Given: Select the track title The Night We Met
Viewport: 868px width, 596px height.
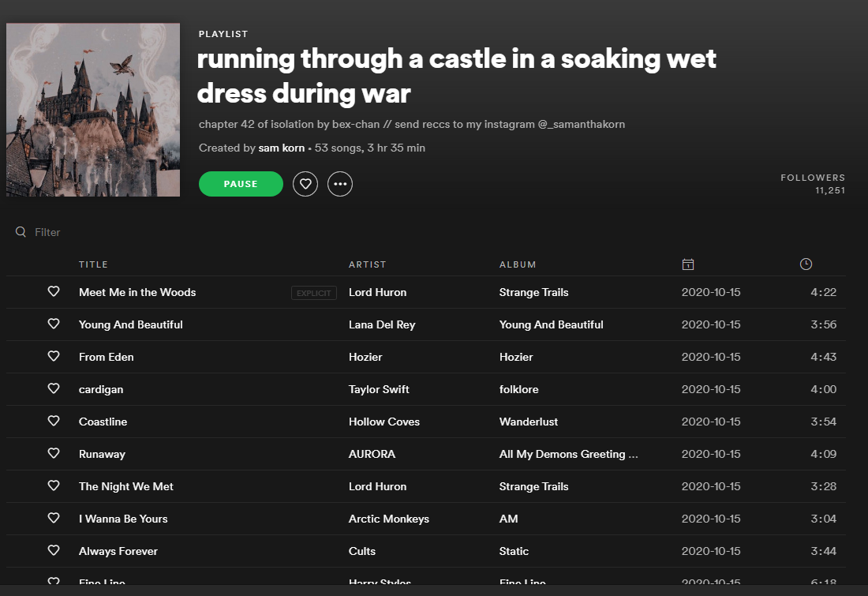Looking at the screenshot, I should tap(125, 486).
